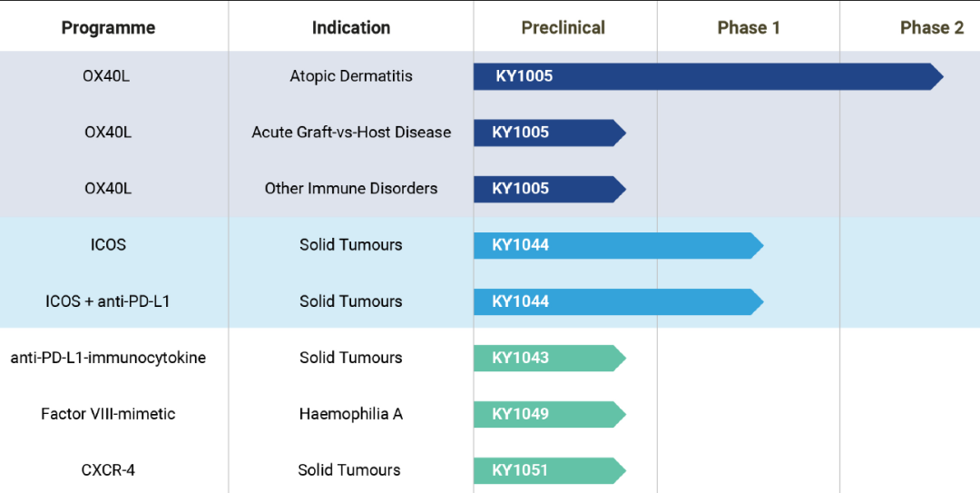Click the Acute Graft-vs-Host Disease indication

point(351,133)
